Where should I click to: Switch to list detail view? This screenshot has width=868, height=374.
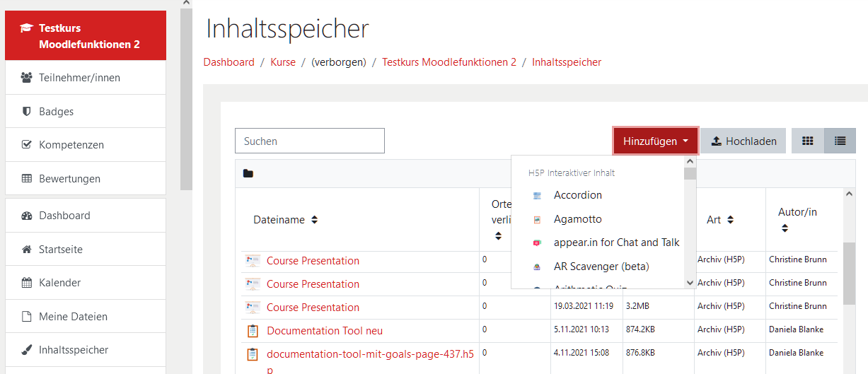pos(840,141)
